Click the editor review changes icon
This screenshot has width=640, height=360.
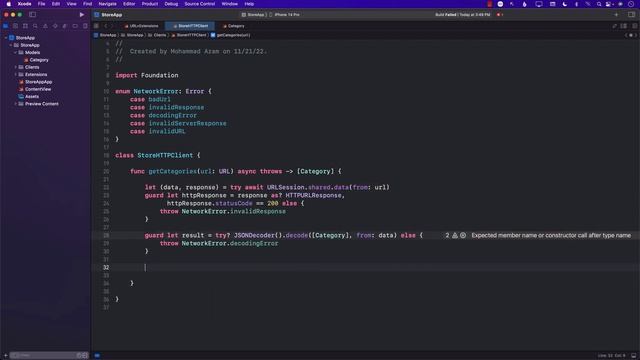[614, 26]
